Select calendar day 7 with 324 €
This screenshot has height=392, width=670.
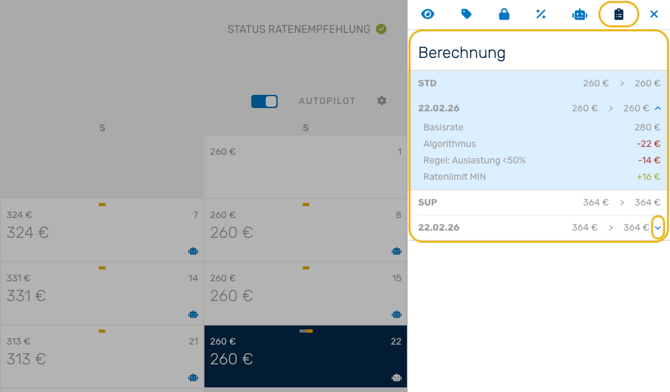102,230
